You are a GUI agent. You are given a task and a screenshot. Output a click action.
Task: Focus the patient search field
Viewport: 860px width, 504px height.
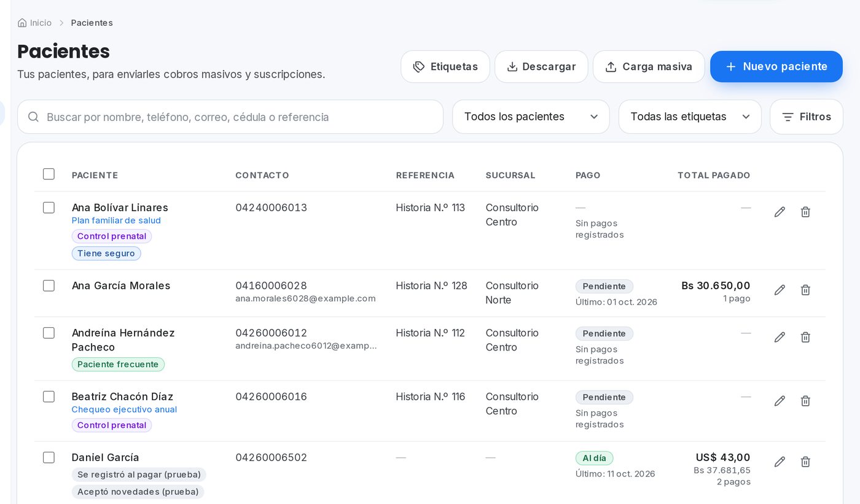coord(230,117)
